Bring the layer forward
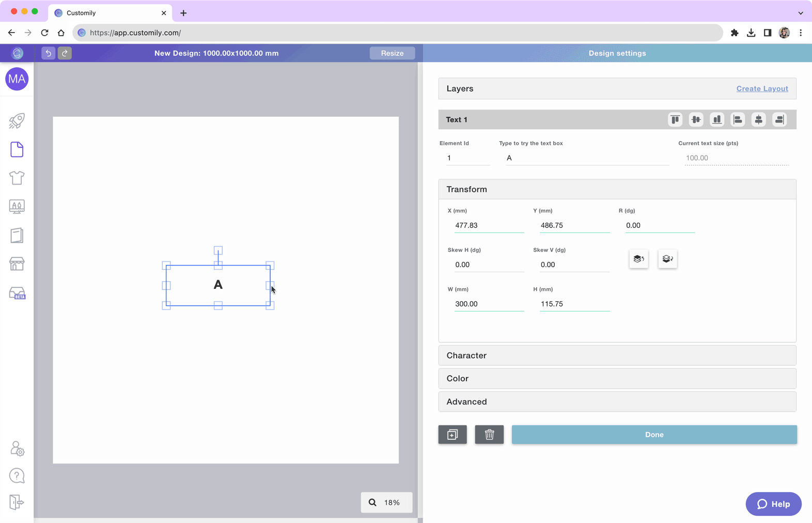The image size is (812, 523). point(638,259)
